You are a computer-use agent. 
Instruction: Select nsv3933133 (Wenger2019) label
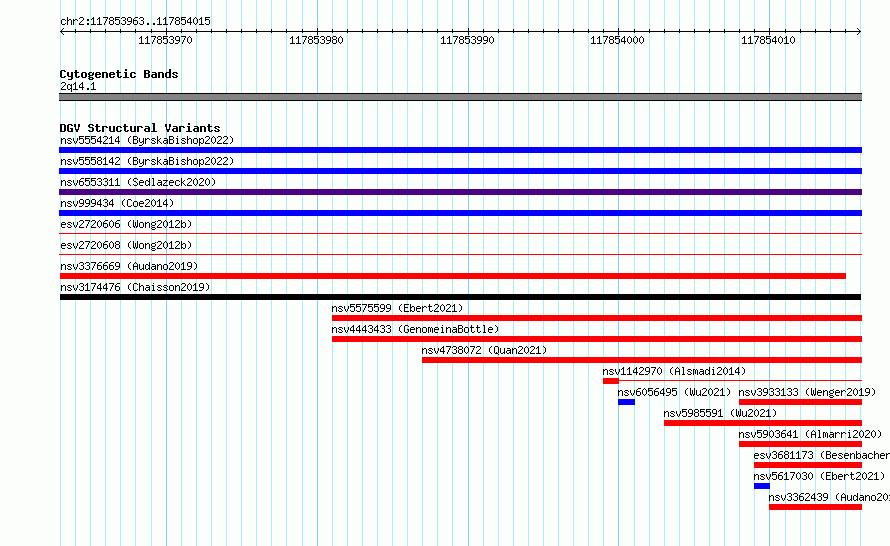coord(807,392)
